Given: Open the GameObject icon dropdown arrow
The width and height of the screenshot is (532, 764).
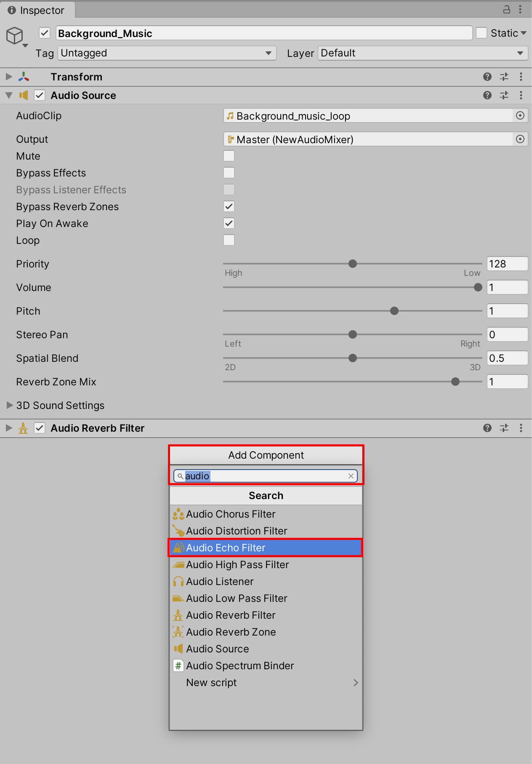Looking at the screenshot, I should [25, 45].
